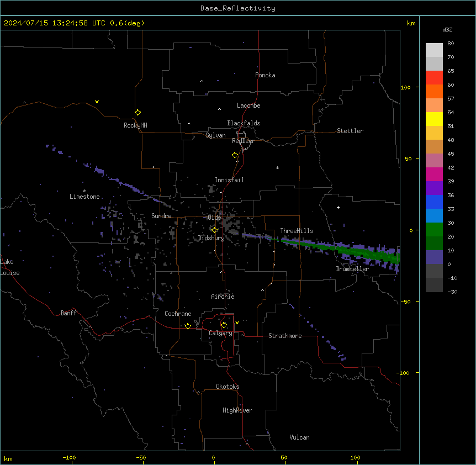The width and height of the screenshot is (476, 465).
Task: Click the Innisfail map label
Action: [x=229, y=180]
